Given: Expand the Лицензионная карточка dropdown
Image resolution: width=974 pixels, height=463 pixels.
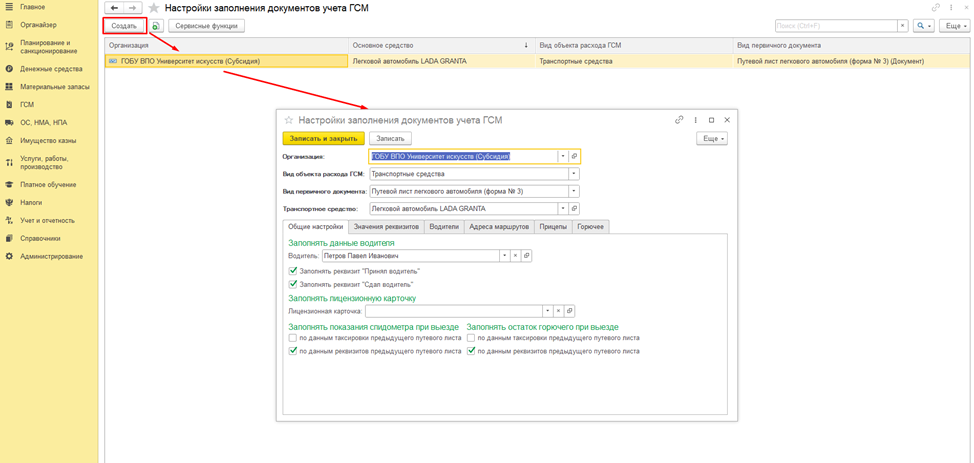Looking at the screenshot, I should [547, 311].
